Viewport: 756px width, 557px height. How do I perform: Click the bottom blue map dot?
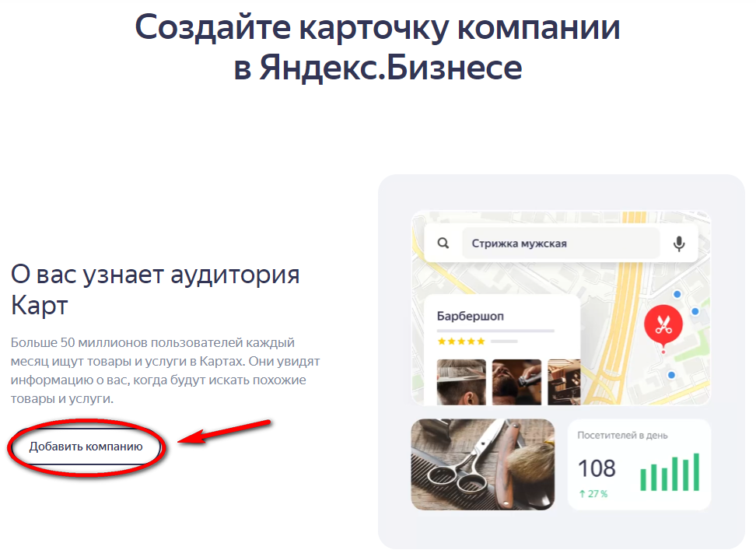click(x=671, y=375)
